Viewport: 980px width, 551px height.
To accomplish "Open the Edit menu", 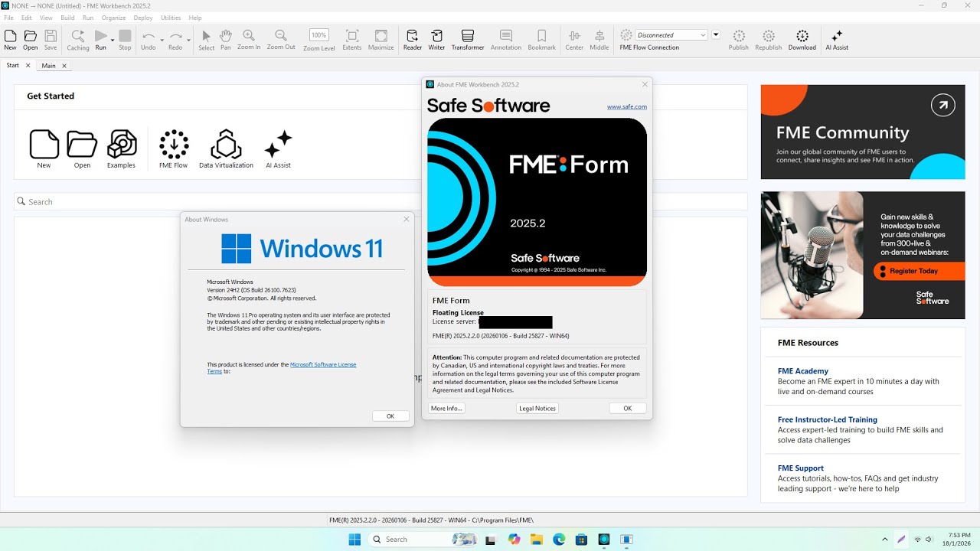I will pyautogui.click(x=27, y=18).
